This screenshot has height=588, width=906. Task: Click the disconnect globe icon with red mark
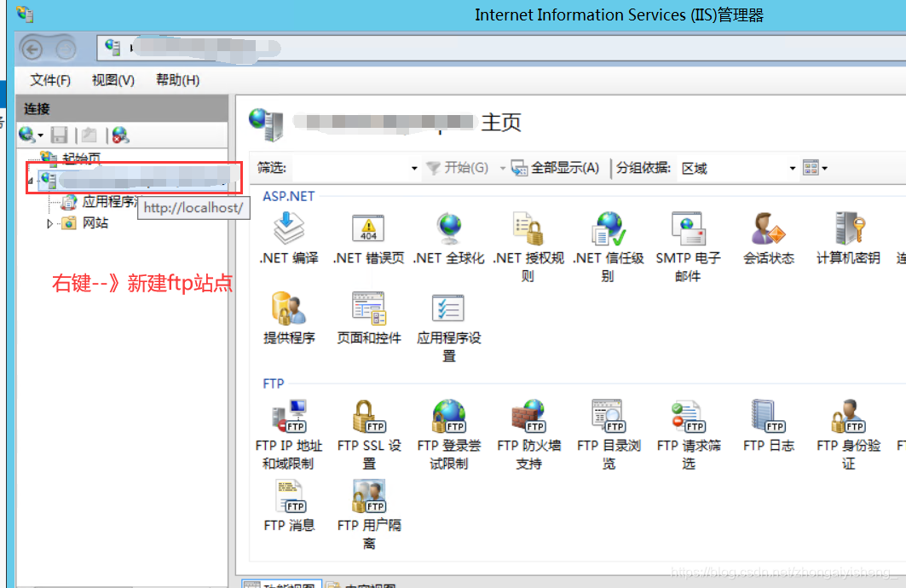pyautogui.click(x=120, y=135)
